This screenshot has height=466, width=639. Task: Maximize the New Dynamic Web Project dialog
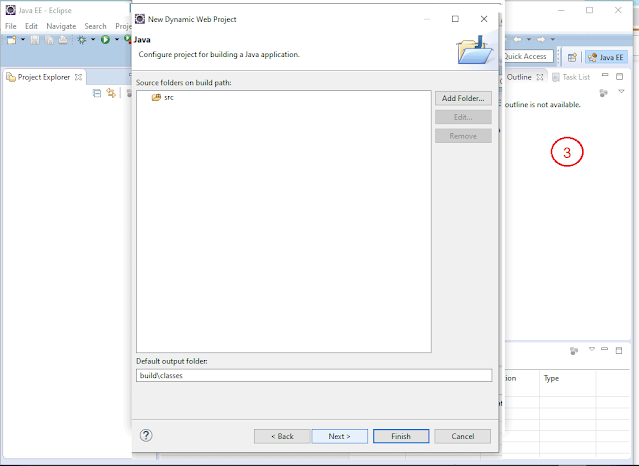455,19
